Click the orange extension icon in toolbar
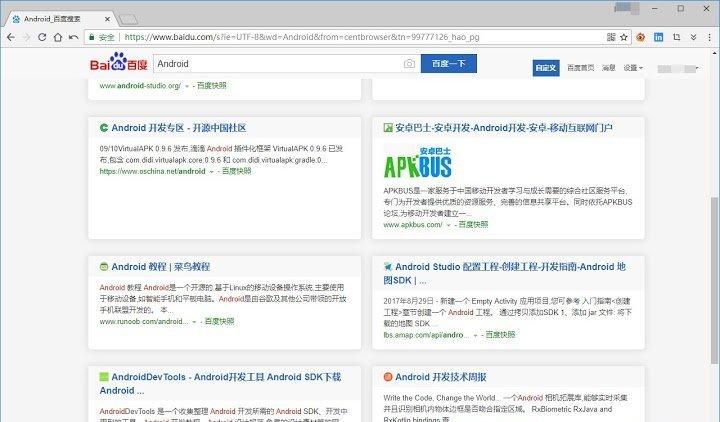The height and width of the screenshot is (422, 720). click(x=641, y=37)
